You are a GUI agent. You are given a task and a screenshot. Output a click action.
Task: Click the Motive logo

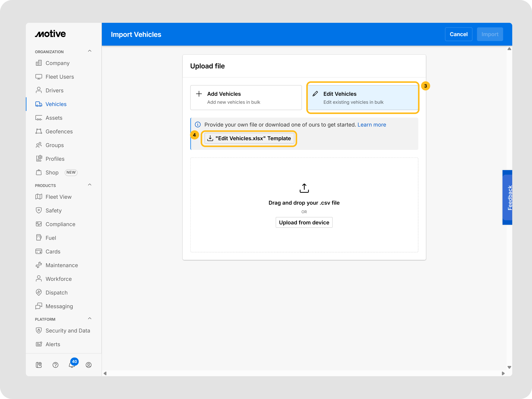click(x=50, y=34)
